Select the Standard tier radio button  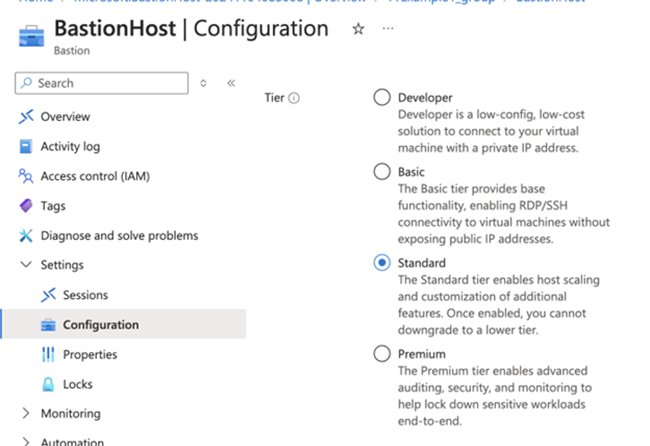(x=381, y=263)
